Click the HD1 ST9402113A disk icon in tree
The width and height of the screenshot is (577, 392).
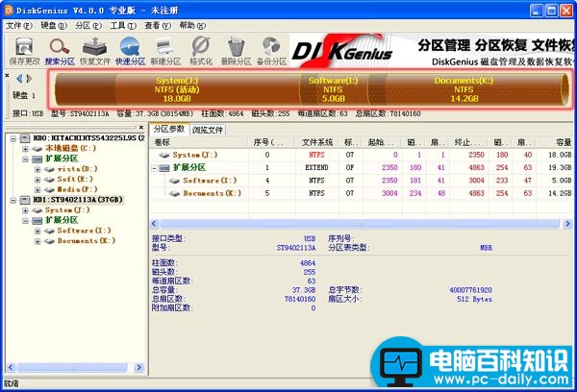(25, 200)
